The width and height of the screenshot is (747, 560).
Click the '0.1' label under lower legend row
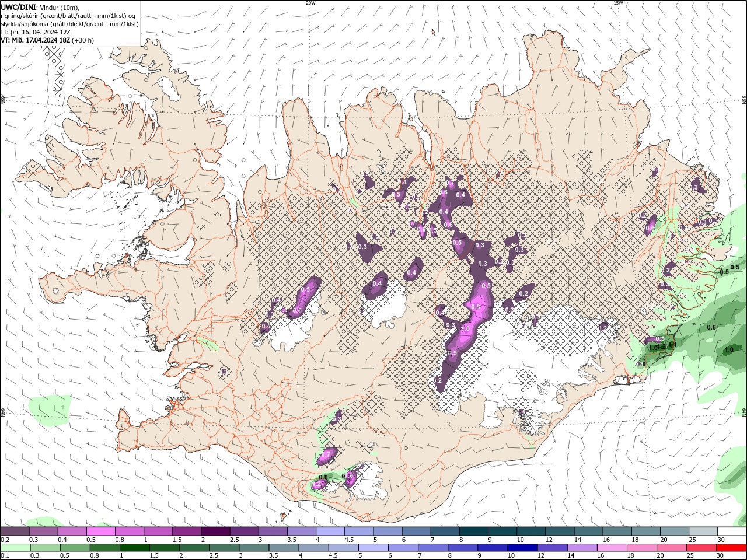point(4,556)
